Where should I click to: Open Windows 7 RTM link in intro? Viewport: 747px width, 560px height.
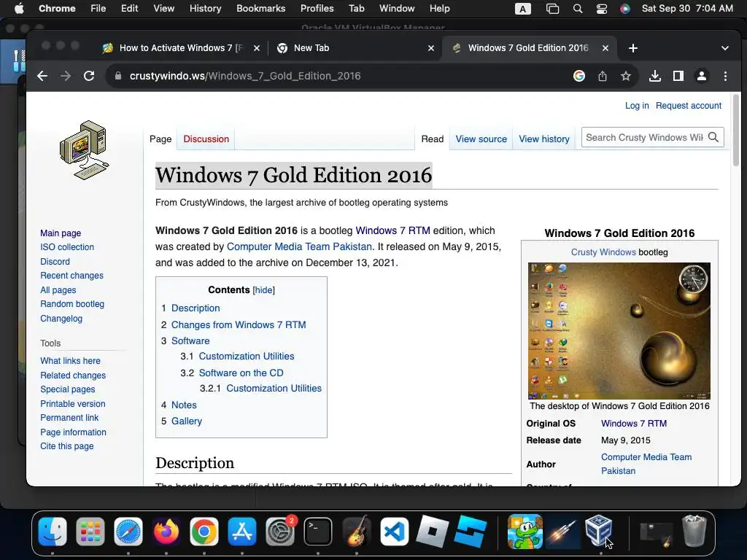(392, 230)
